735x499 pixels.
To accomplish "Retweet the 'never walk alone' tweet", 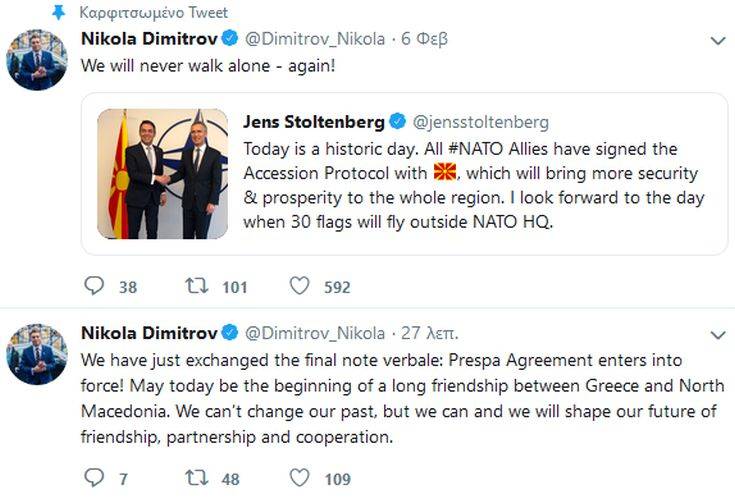I will click(x=195, y=287).
